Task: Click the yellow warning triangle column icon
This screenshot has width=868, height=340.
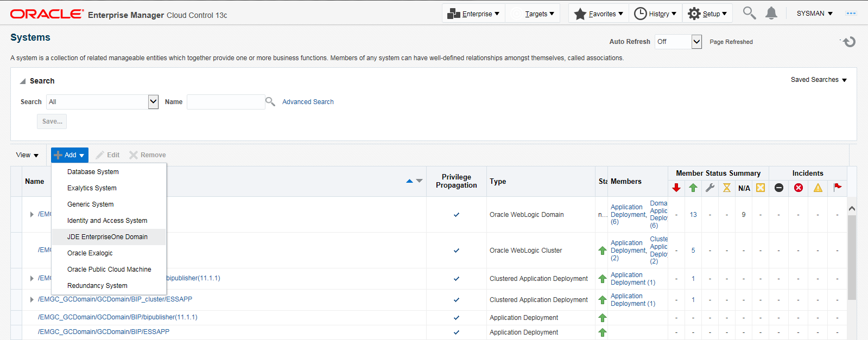Action: point(818,188)
